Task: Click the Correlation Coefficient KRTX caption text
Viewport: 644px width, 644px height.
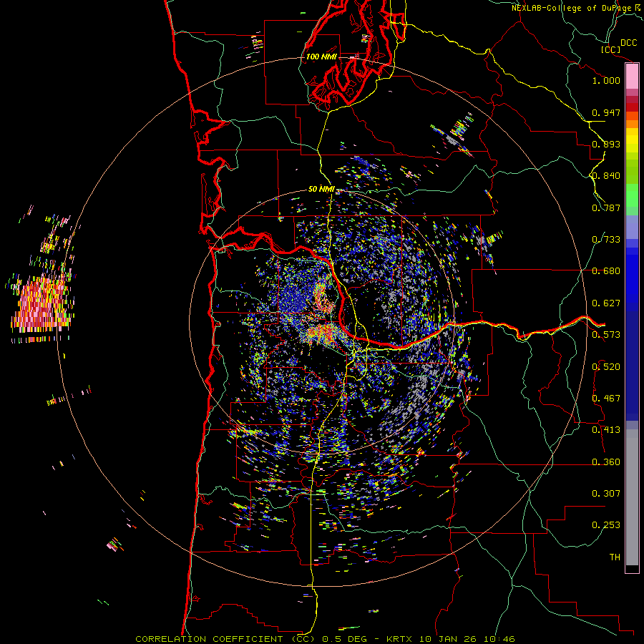Action: [x=325, y=639]
